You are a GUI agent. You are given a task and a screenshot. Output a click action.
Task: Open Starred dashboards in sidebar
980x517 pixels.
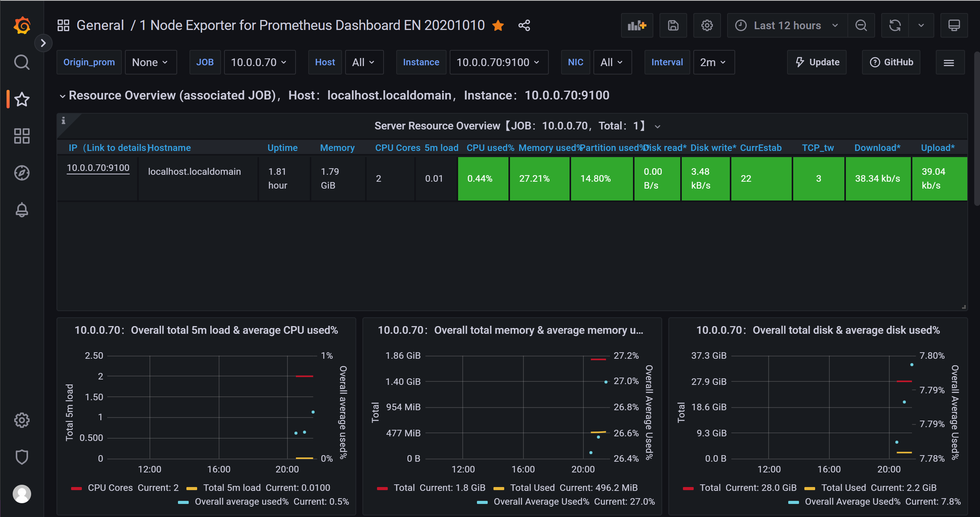tap(22, 99)
